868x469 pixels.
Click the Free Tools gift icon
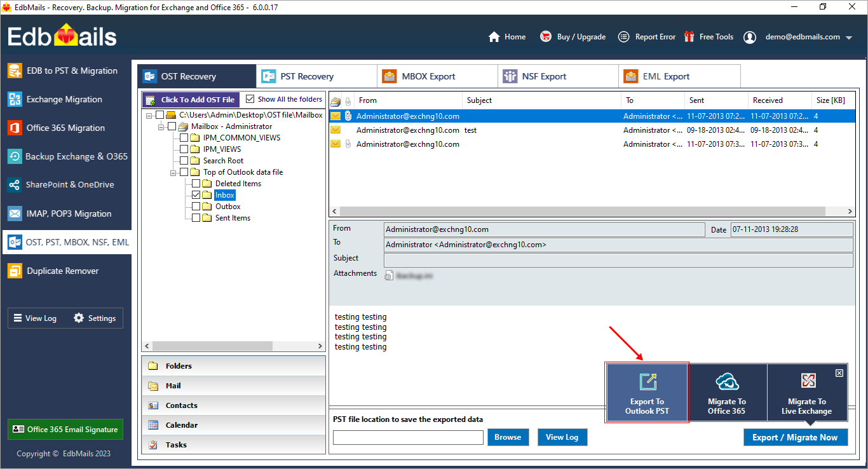[x=689, y=37]
